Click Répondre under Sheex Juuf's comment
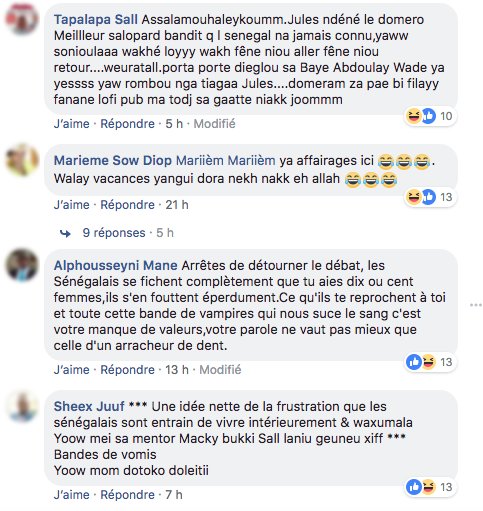 tap(128, 495)
